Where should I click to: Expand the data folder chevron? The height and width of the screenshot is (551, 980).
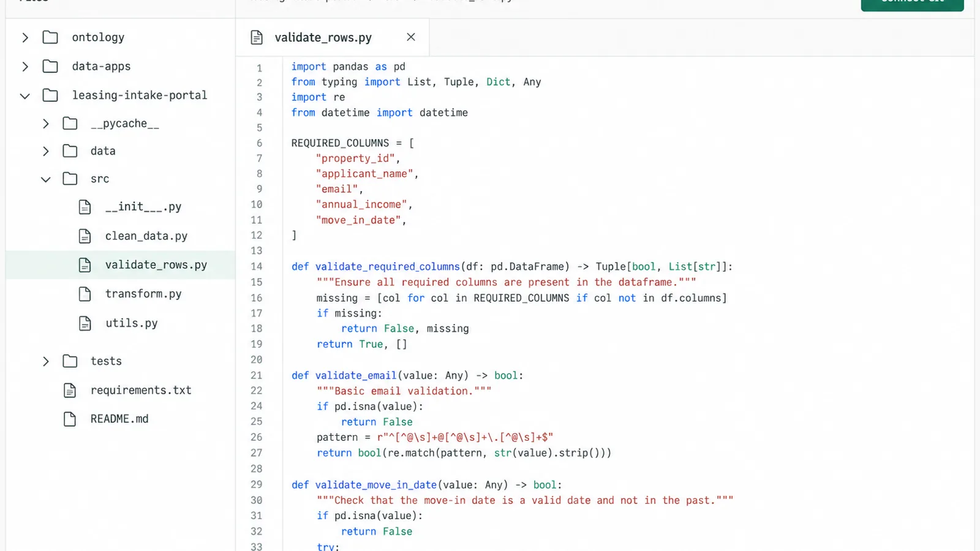pyautogui.click(x=45, y=151)
